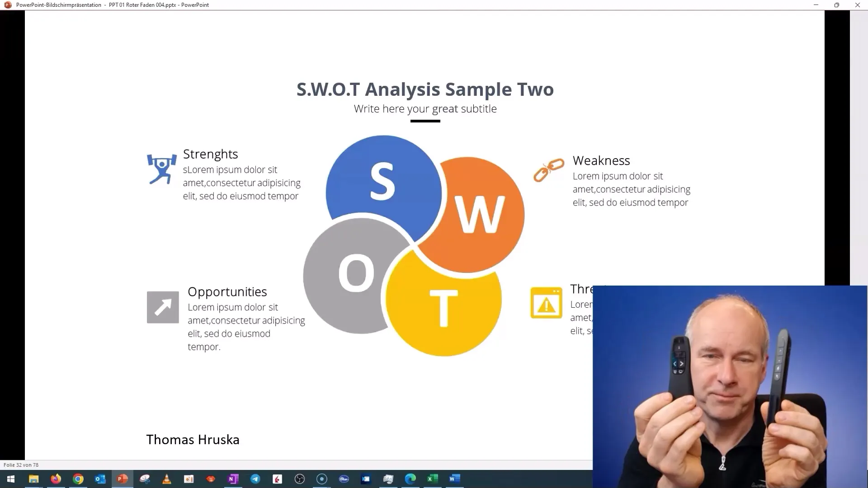Screen dimensions: 868x488
Task: Click the 'Thomas Hruska' text label
Action: coord(193,439)
